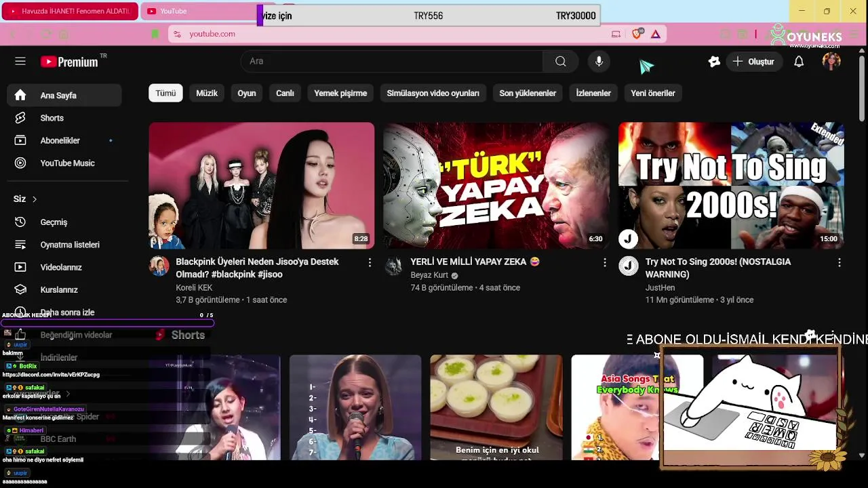Viewport: 868px width, 488px height.
Task: Click the Brave Rewards triangle icon
Action: [656, 34]
